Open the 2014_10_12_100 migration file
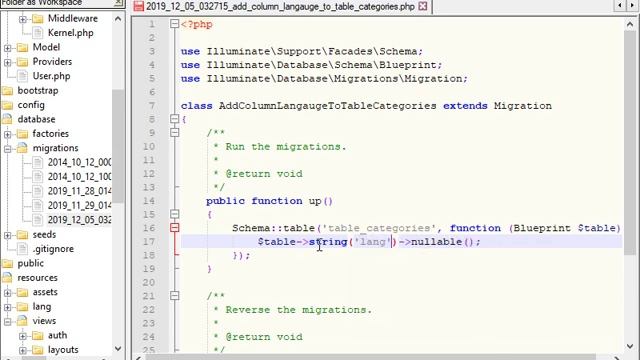The width and height of the screenshot is (640, 360). click(80, 176)
